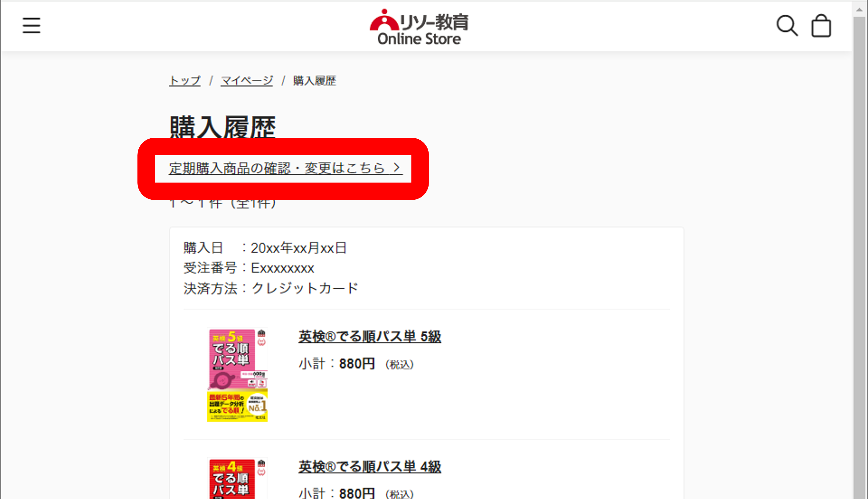Image resolution: width=868 pixels, height=499 pixels.
Task: Click the scrollbar up arrow
Action: click(859, 10)
